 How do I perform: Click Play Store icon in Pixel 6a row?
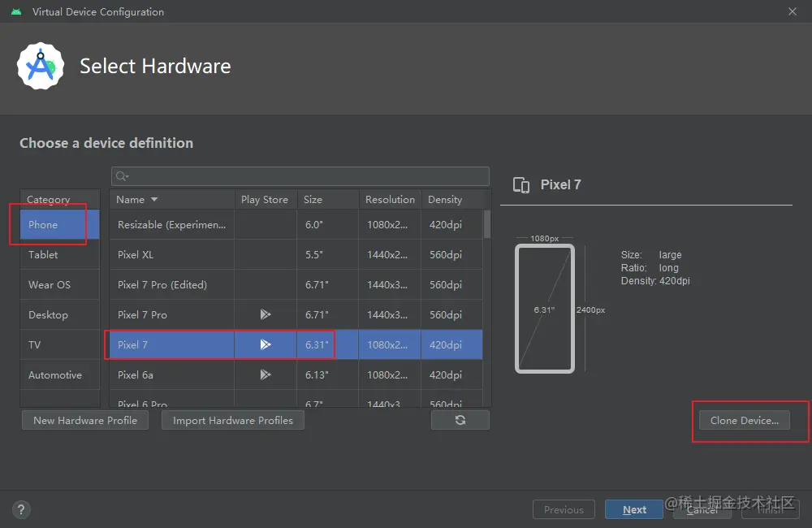click(266, 374)
